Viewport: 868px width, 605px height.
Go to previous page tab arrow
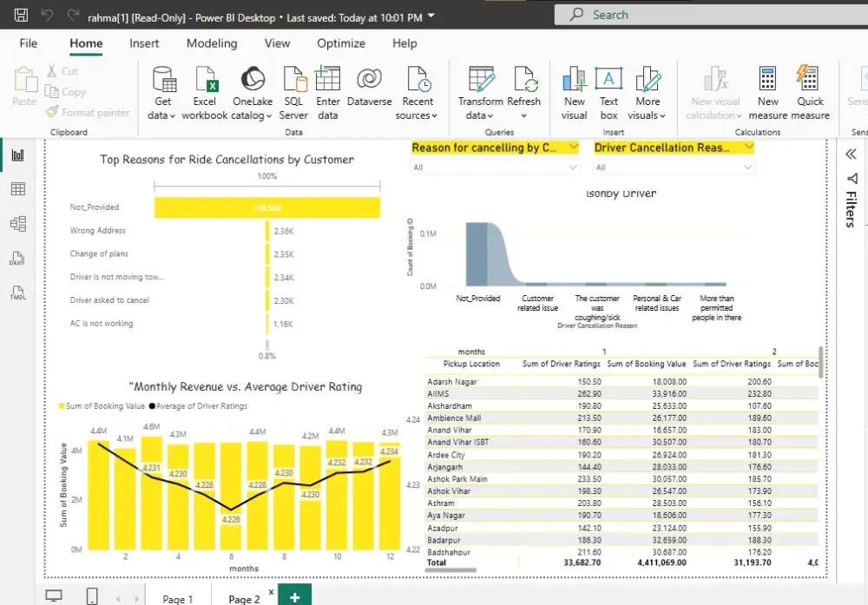pos(118,598)
